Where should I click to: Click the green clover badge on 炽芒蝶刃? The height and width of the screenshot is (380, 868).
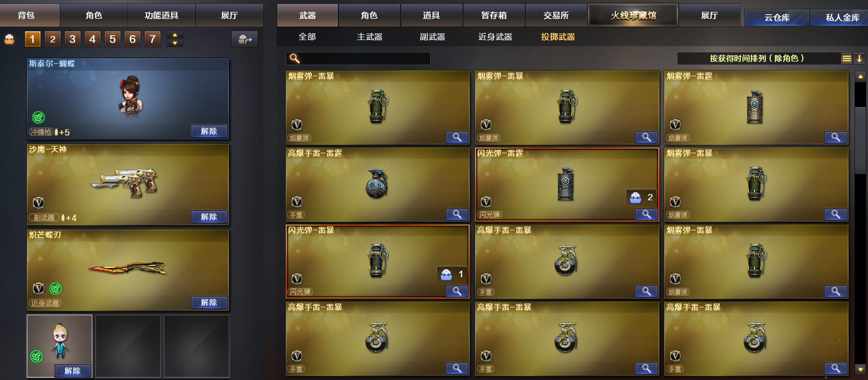point(56,288)
